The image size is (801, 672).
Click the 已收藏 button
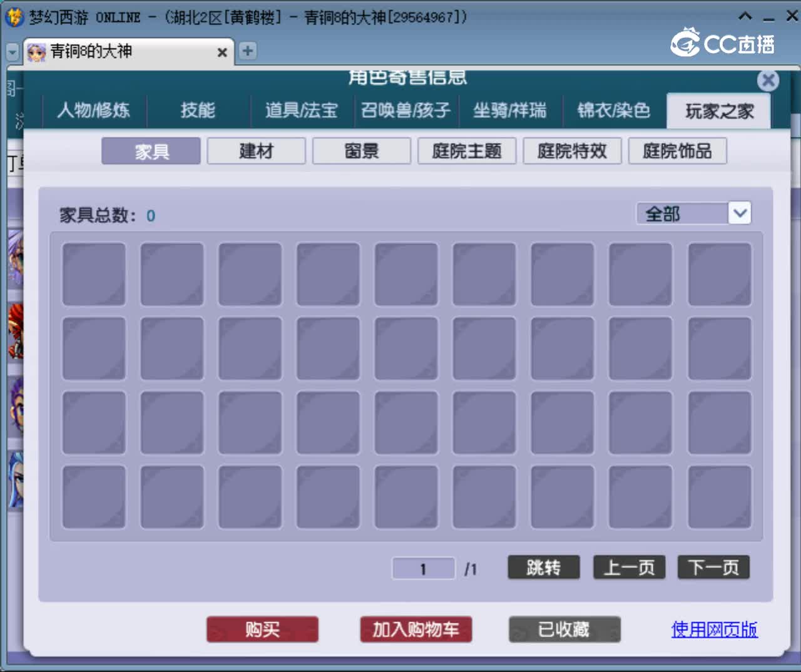click(564, 629)
